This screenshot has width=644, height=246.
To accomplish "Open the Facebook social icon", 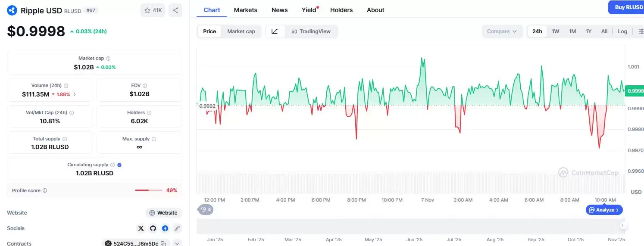I will 165,228.
